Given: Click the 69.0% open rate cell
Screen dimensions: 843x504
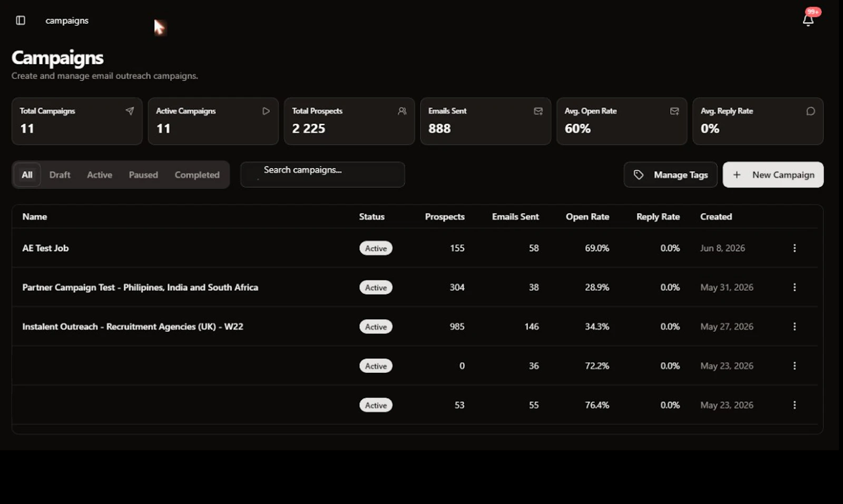Looking at the screenshot, I should [597, 248].
